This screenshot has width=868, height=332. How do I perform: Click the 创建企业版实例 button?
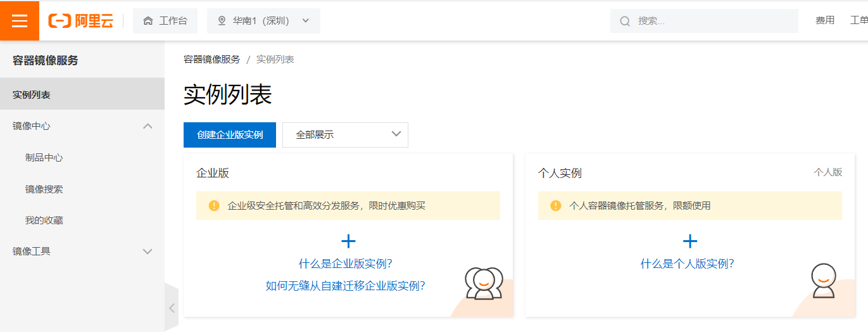pos(230,135)
